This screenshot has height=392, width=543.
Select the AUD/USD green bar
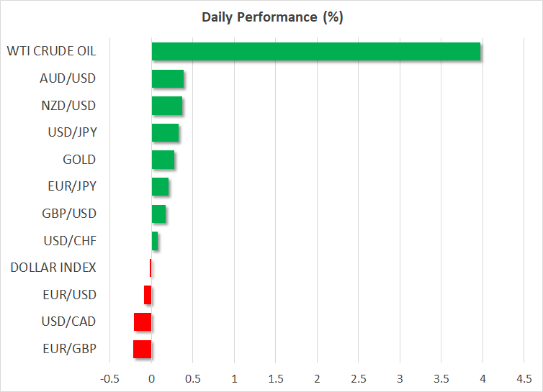167,78
